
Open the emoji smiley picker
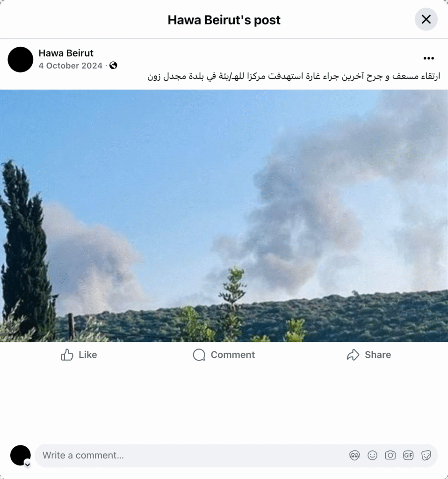[372, 456]
